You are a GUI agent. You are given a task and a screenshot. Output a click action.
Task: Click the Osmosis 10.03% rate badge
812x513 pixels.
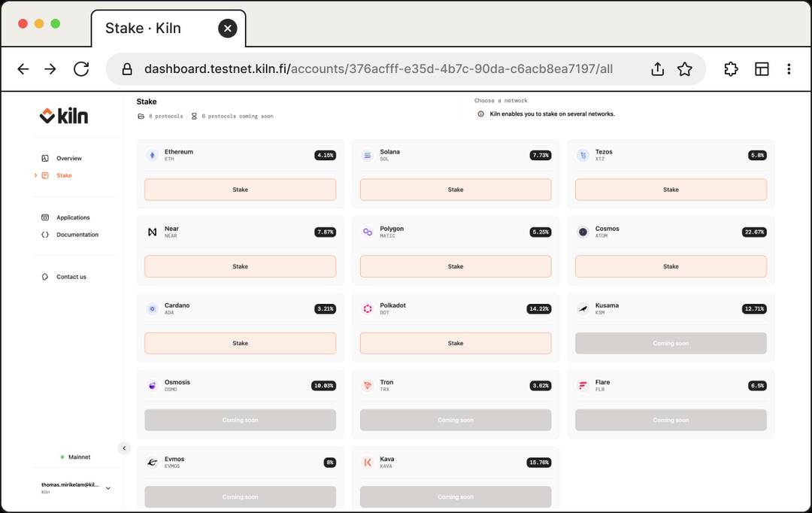pyautogui.click(x=323, y=386)
